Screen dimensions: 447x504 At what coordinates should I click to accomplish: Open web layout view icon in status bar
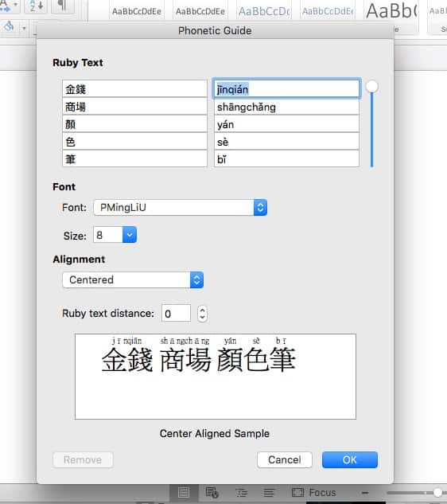(212, 492)
